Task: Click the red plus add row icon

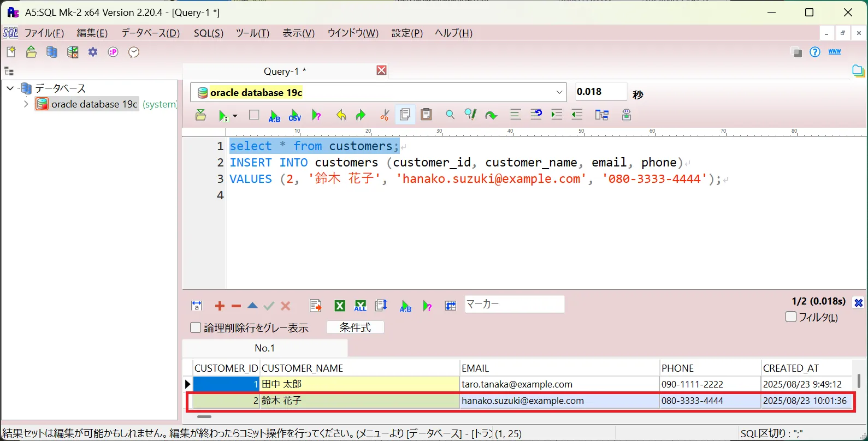Action: pos(220,306)
